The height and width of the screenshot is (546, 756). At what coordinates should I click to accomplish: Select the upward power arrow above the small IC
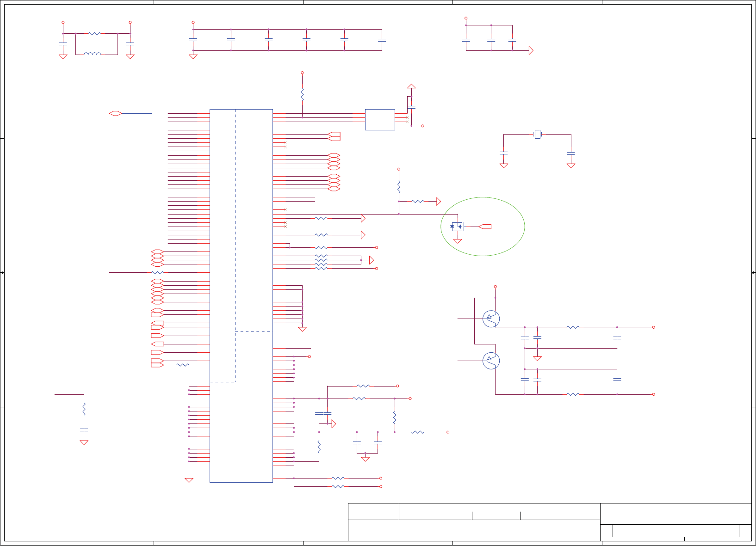pyautogui.click(x=411, y=86)
